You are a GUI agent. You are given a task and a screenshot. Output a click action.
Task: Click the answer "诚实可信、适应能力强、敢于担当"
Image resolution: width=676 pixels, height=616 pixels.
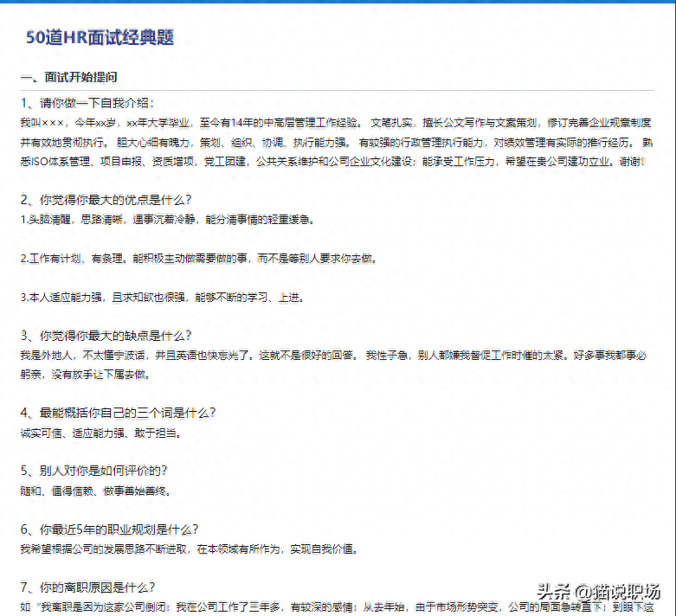pyautogui.click(x=101, y=433)
